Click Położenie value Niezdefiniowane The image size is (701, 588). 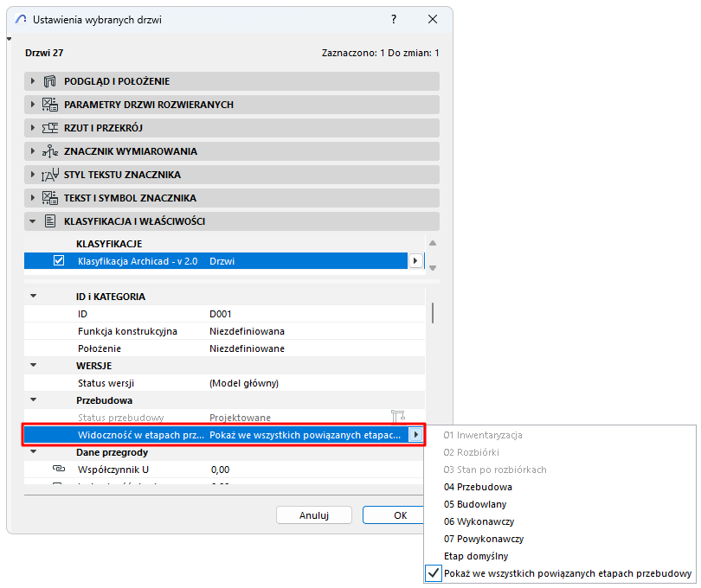247,348
